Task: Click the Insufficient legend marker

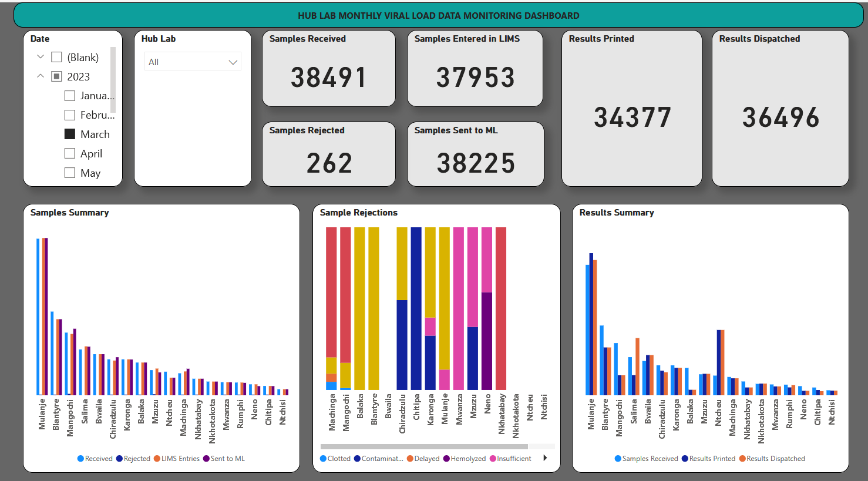Action: click(493, 459)
